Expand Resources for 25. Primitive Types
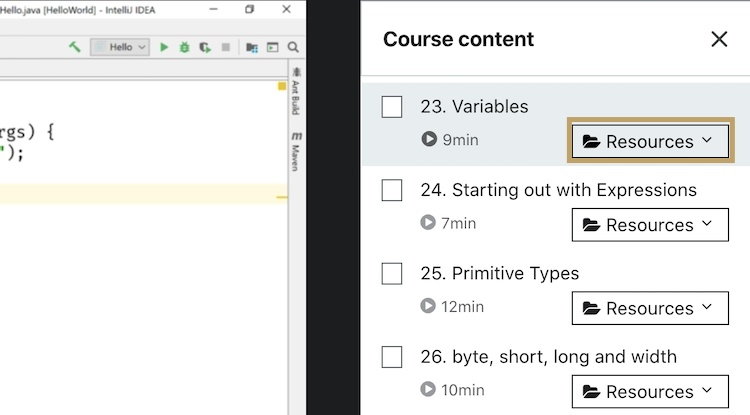The width and height of the screenshot is (750, 415). (650, 308)
